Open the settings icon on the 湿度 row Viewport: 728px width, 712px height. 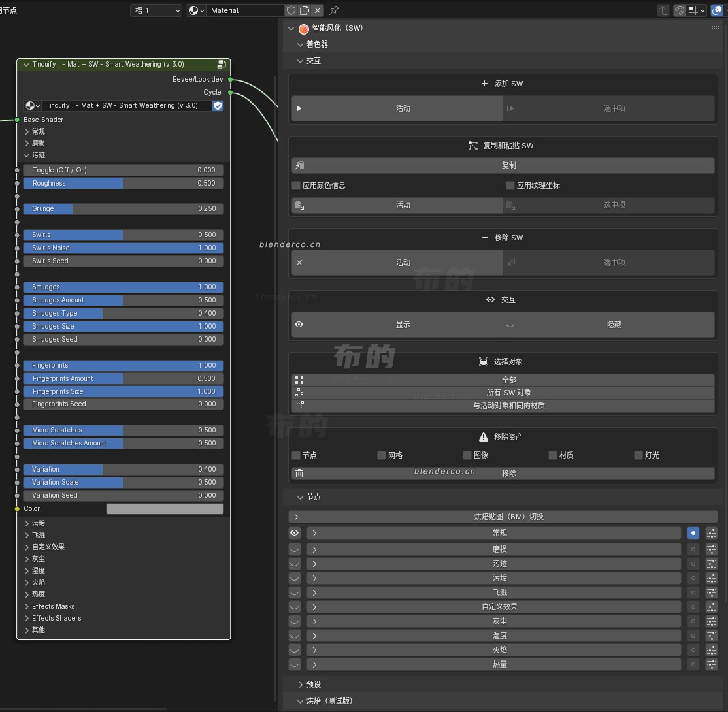coord(711,636)
